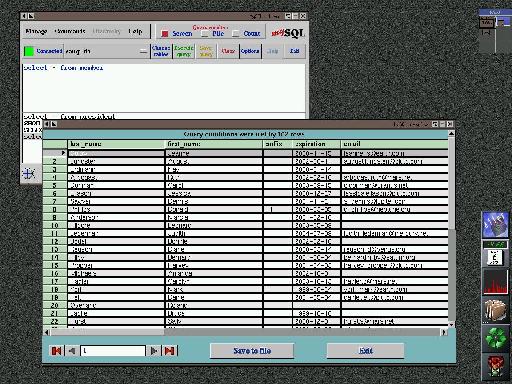512x384 pixels.
Task: Click the Execute query button
Action: click(x=184, y=51)
